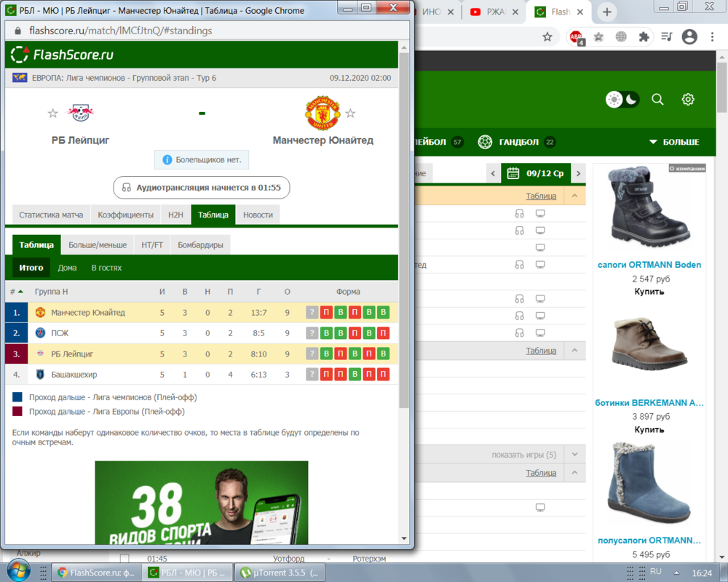This screenshot has height=582, width=728.
Task: Open the Новости tab
Action: [x=258, y=215]
